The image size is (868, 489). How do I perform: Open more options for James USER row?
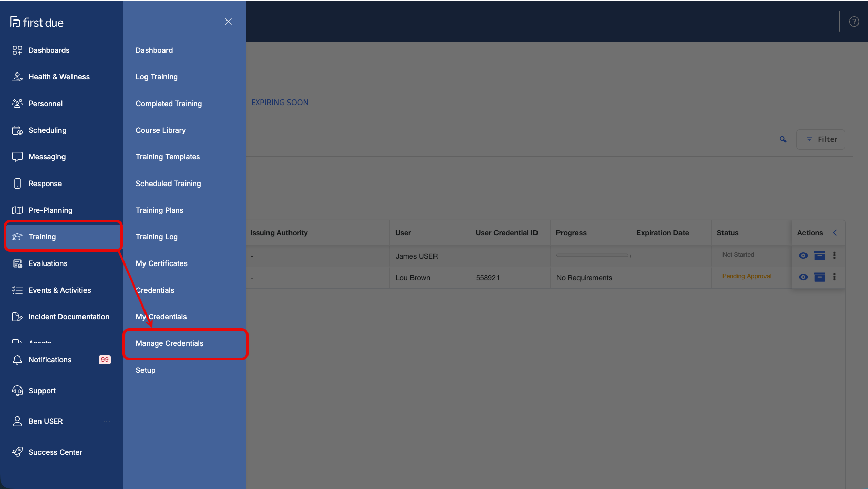(834, 255)
